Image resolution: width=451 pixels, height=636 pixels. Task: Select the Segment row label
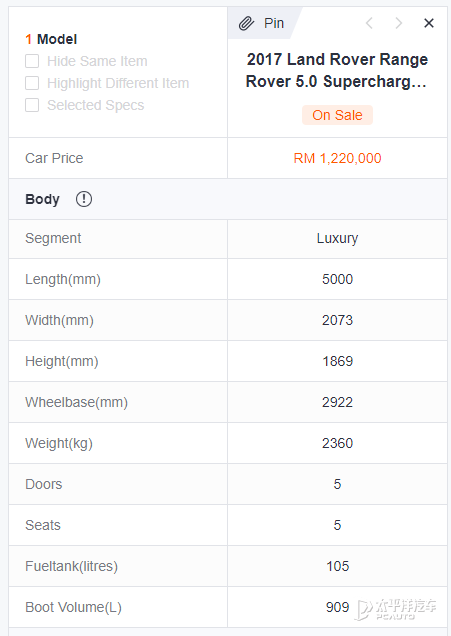(x=53, y=238)
